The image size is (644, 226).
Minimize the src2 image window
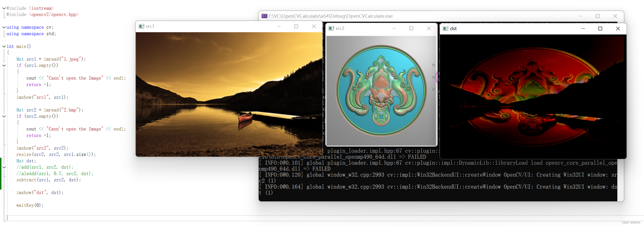[x=394, y=28]
